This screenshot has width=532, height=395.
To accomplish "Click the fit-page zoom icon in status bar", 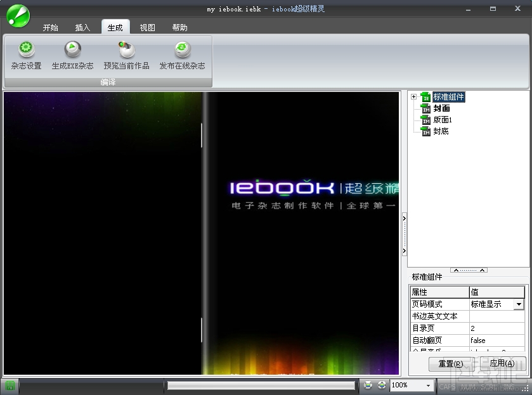I will click(382, 385).
